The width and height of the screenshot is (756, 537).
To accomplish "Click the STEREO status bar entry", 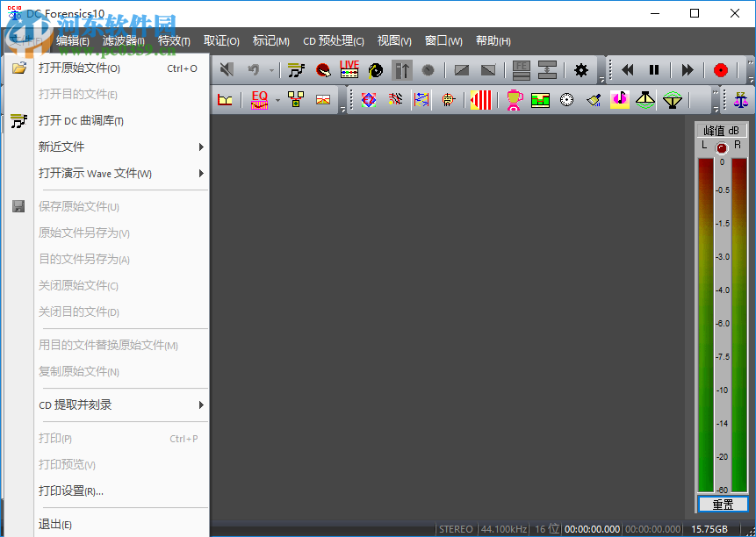I will [x=456, y=529].
